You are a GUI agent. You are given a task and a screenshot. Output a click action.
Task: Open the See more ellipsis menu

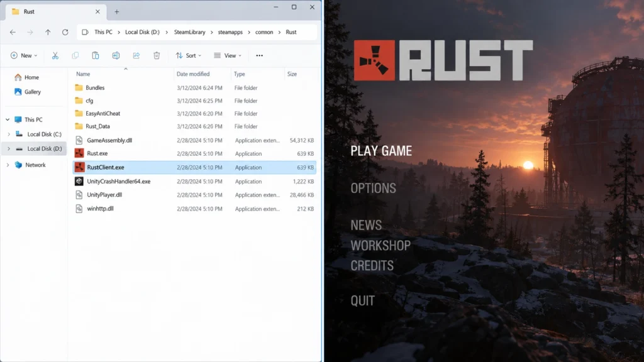tap(259, 55)
